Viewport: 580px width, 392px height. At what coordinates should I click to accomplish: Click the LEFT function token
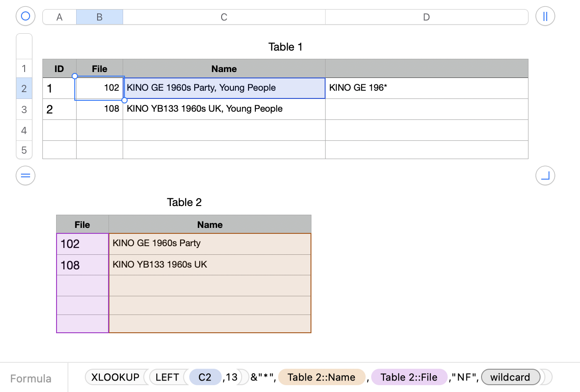pos(167,377)
